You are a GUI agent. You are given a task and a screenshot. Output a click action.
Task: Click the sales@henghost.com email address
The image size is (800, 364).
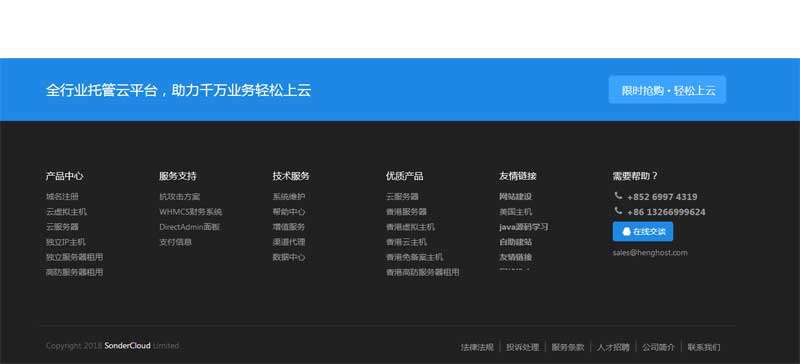click(x=650, y=253)
